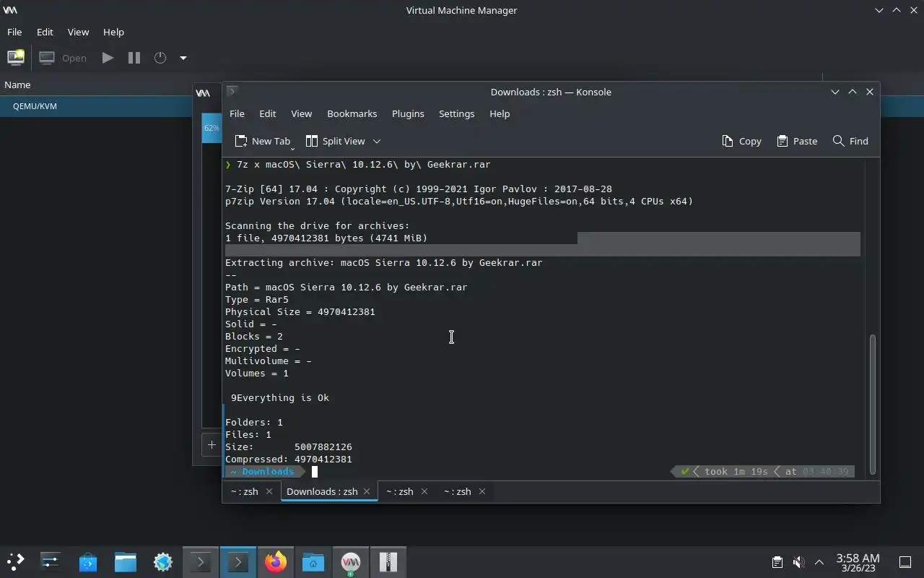Click the 'Compressed: 4970412381' line
Image resolution: width=924 pixels, height=578 pixels.
[x=289, y=459]
